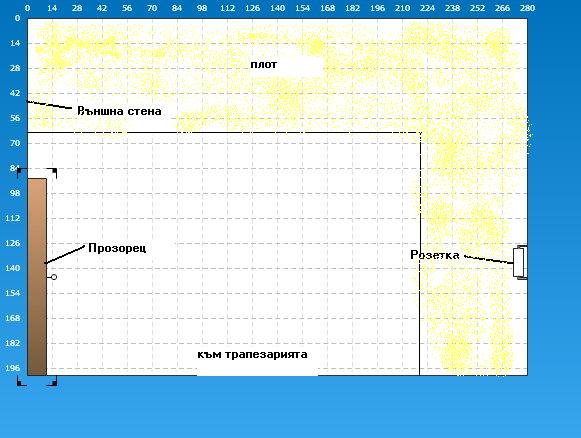
Task: Select the 'плот' label
Action: click(263, 64)
